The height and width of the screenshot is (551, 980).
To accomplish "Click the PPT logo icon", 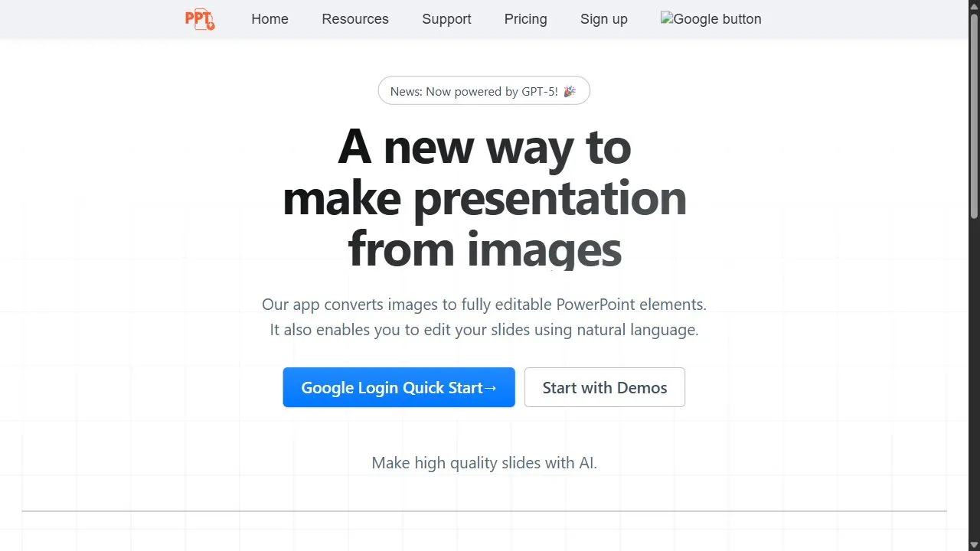I will tap(200, 19).
